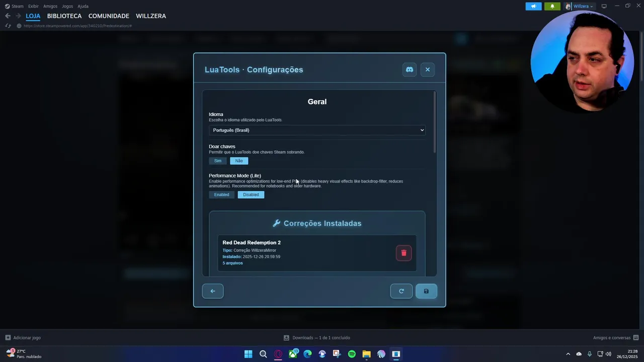Reload settings with the refresh button
The width and height of the screenshot is (644, 362).
401,291
